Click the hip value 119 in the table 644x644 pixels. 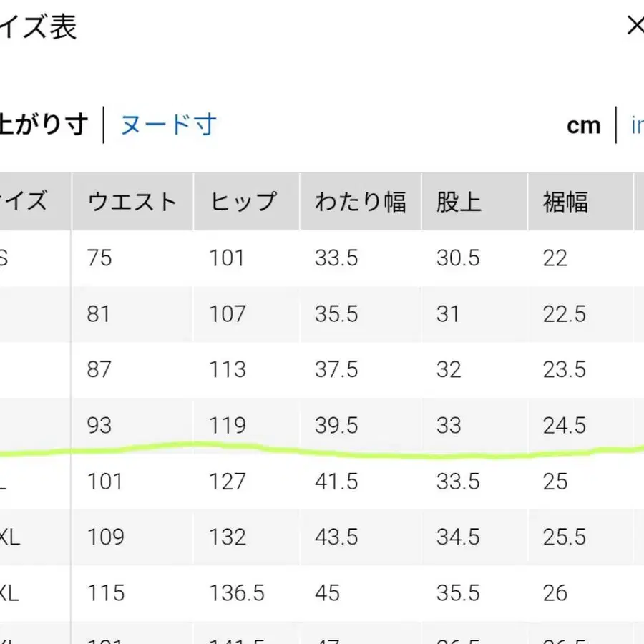(x=227, y=425)
